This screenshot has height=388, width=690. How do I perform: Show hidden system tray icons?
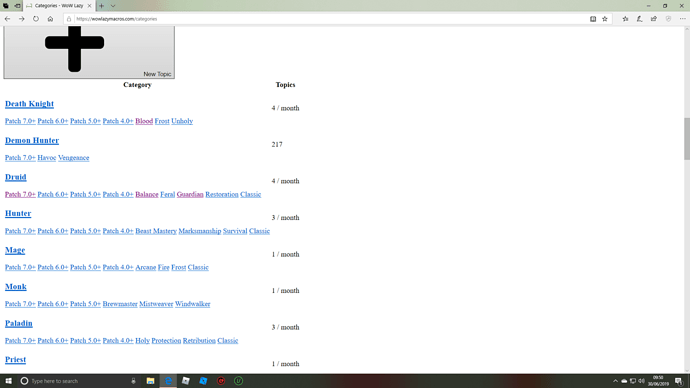[615, 381]
